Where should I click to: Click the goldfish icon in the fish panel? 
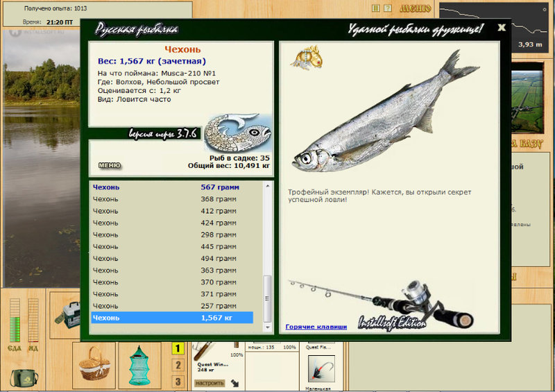(x=307, y=57)
